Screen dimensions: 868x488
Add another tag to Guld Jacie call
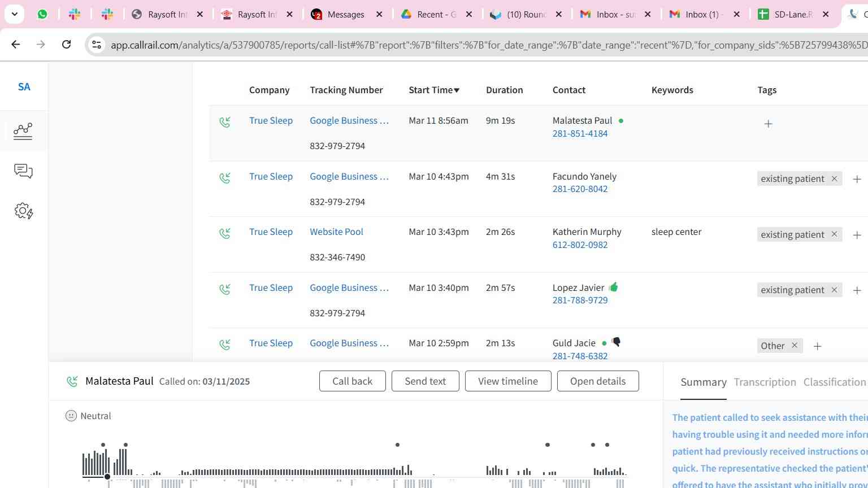[x=817, y=346]
